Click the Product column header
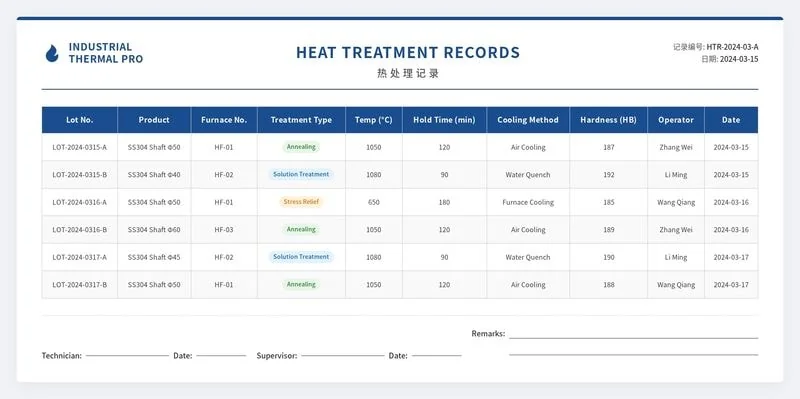 click(154, 120)
